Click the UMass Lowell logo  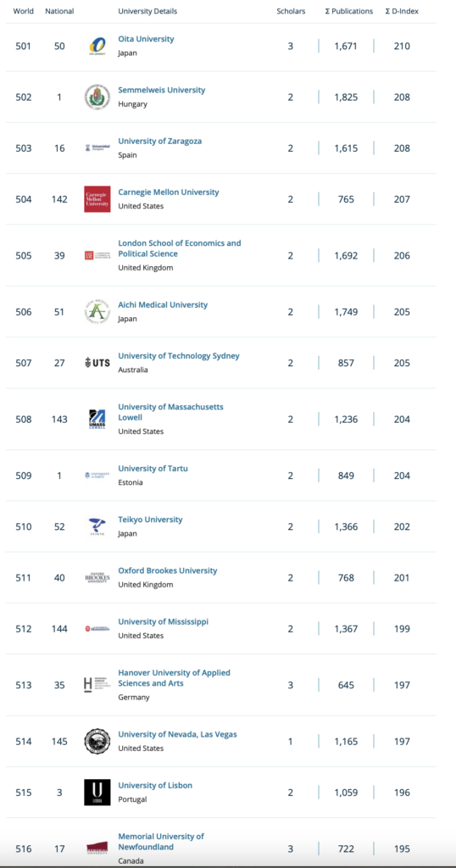coord(97,419)
